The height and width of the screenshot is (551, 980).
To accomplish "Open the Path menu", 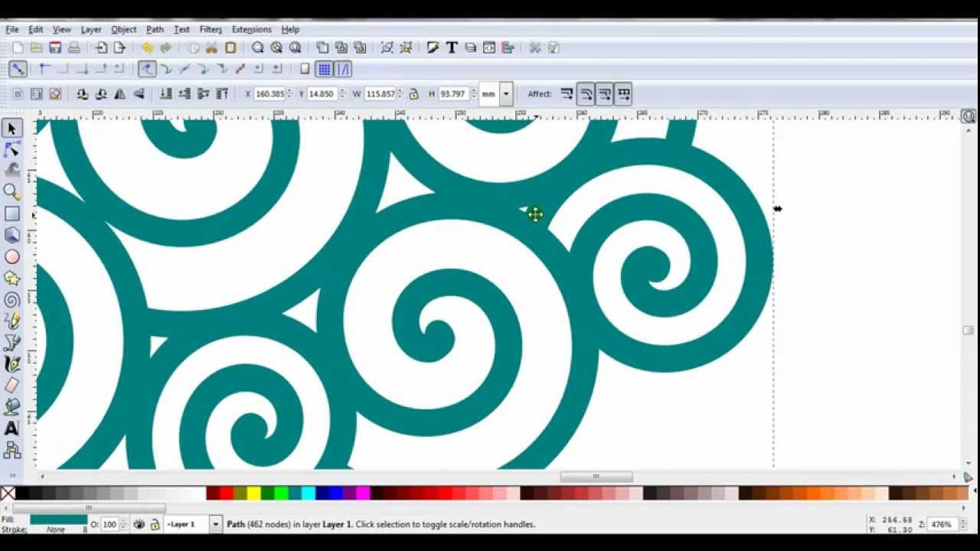I will pos(155,29).
